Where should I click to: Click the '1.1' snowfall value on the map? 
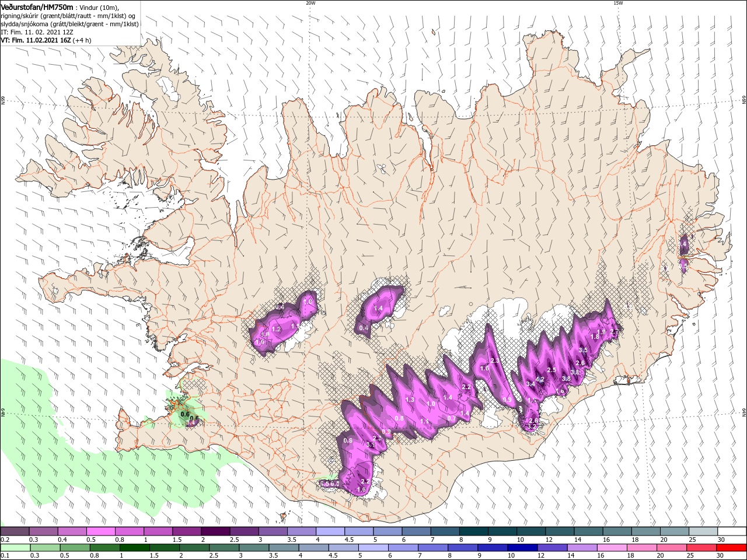point(425,421)
